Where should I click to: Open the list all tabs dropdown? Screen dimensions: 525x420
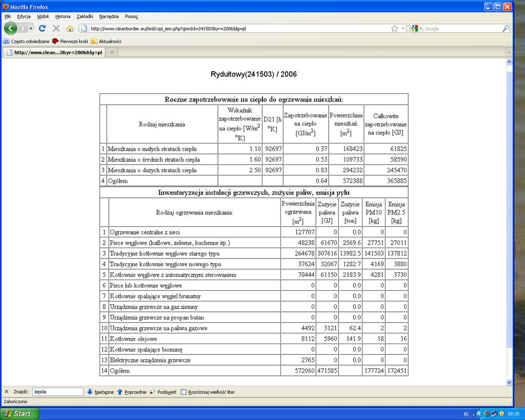coord(509,53)
